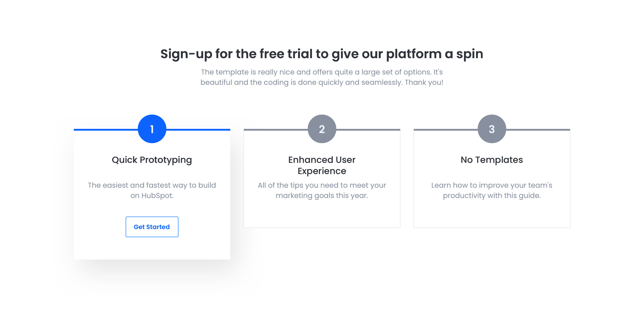Viewport: 644px width, 315px height.
Task: Click the 'improve your team's productivity' text
Action: pos(492,190)
